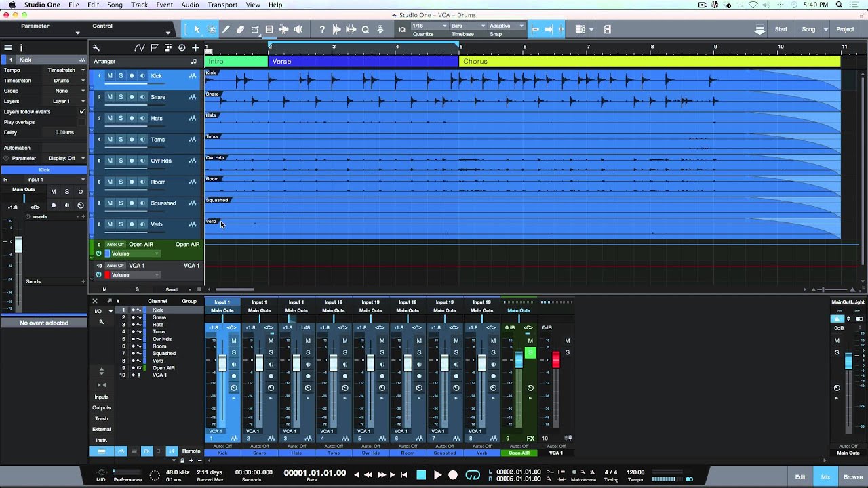868x488 pixels.
Task: Click the plus icon to add tracks
Action: point(196,47)
